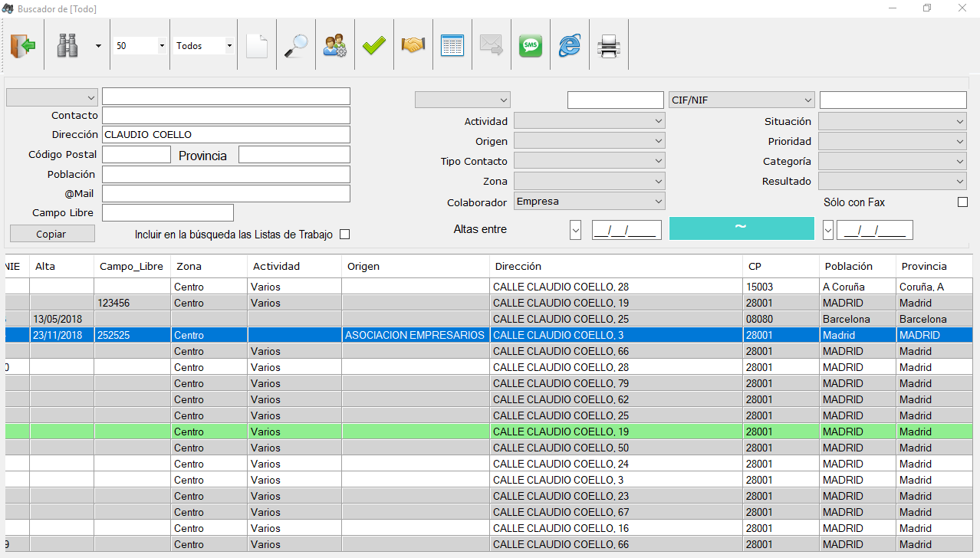Click the printer icon in the toolbar
The width and height of the screenshot is (980, 558).
point(609,46)
